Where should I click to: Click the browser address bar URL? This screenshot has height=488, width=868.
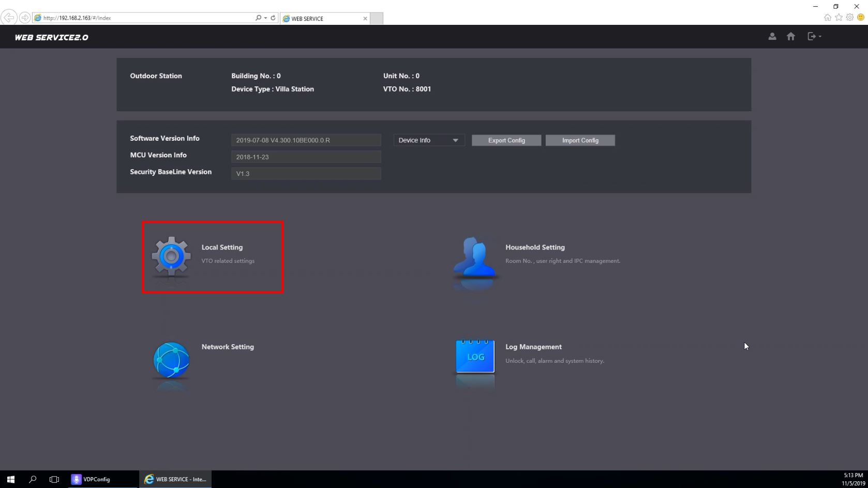pyautogui.click(x=145, y=18)
